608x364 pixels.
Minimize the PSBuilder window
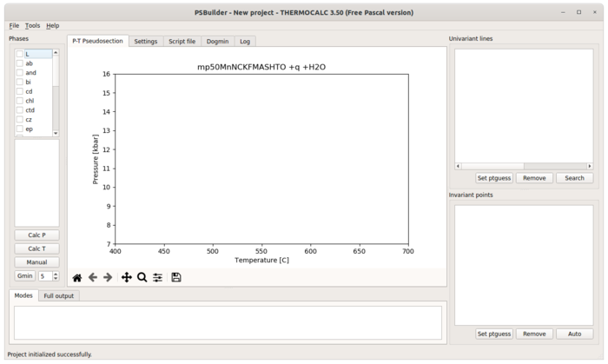click(563, 12)
